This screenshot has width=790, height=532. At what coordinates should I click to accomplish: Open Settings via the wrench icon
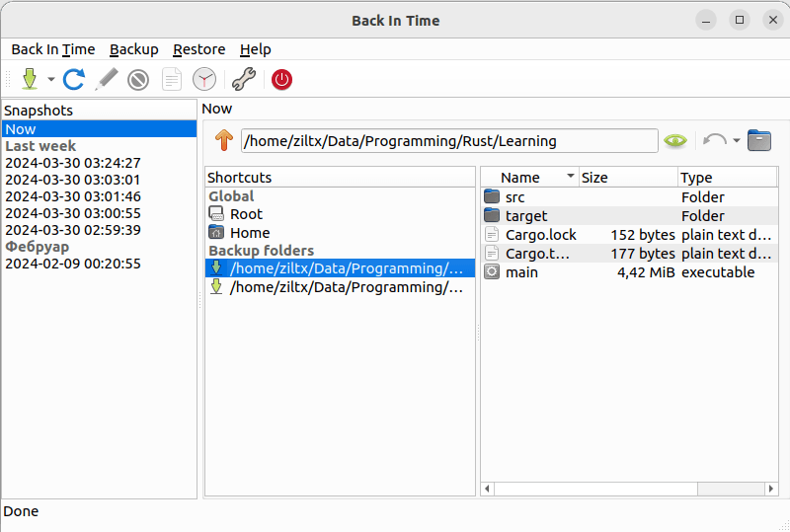click(243, 79)
